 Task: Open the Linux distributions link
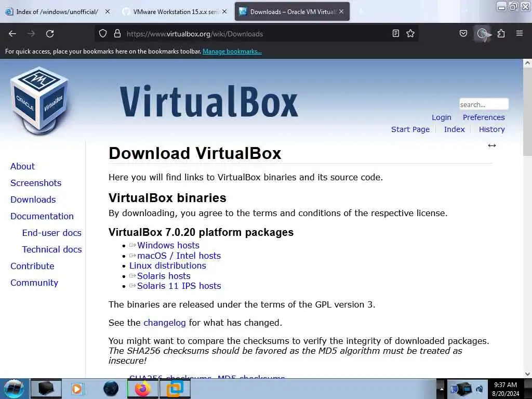click(168, 265)
